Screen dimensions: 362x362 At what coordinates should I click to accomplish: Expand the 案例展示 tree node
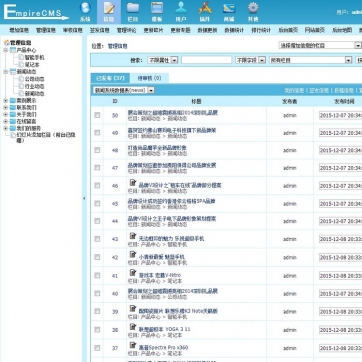pos(6,101)
